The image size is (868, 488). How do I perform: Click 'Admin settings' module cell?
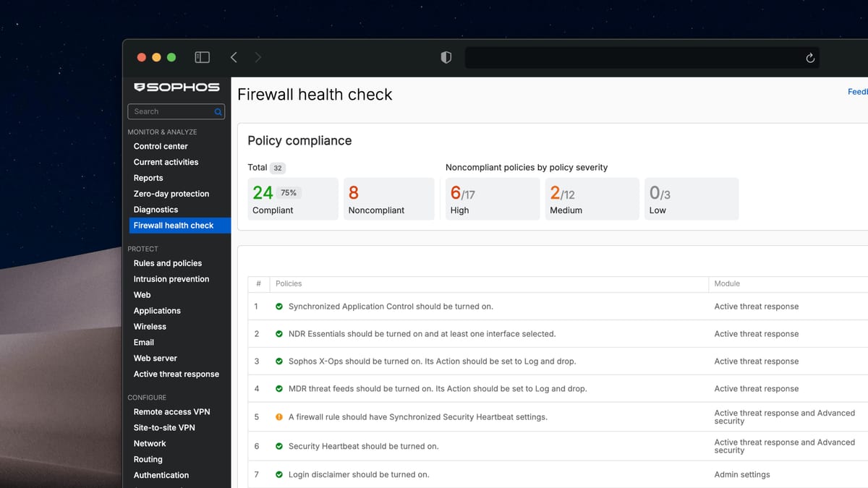point(742,475)
